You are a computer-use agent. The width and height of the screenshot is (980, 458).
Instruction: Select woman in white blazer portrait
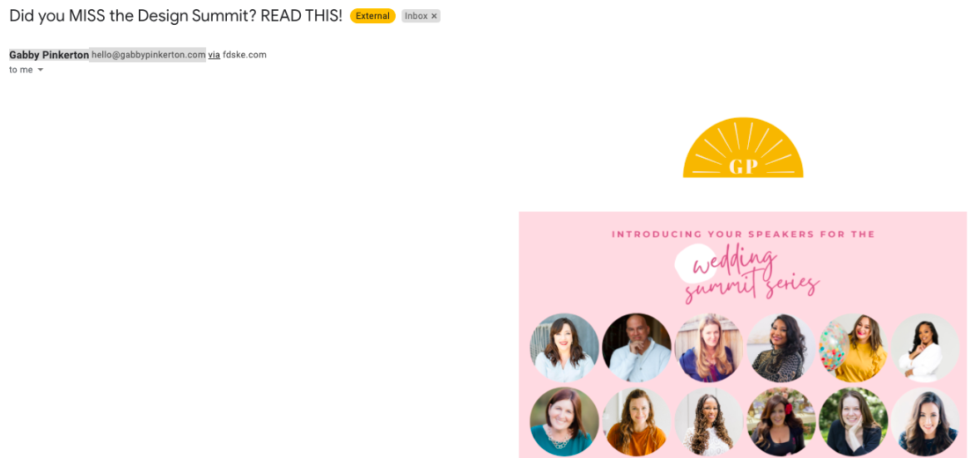[925, 347]
